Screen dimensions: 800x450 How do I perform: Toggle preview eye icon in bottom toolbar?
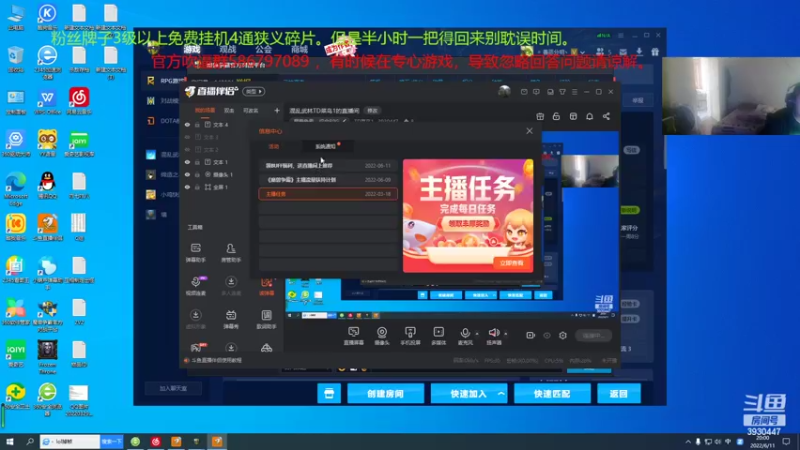547,335
